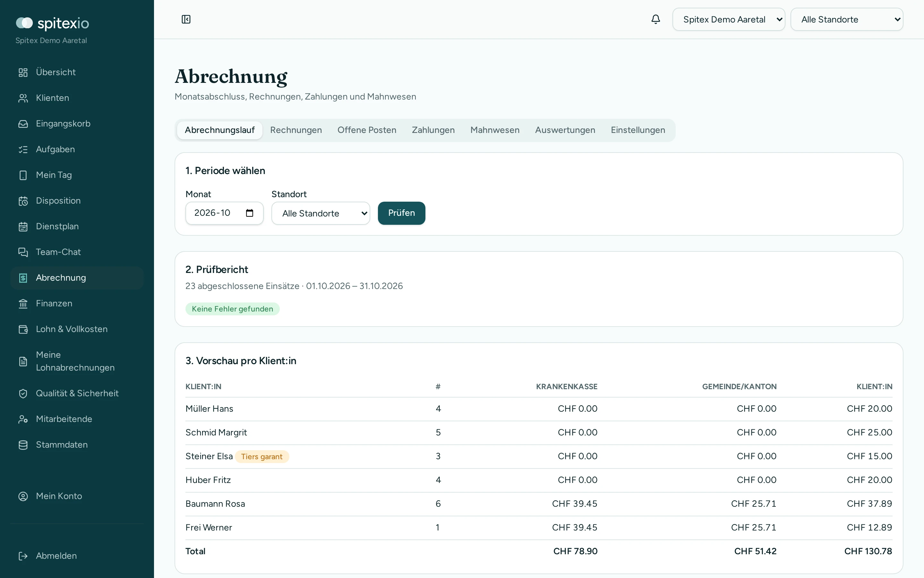The image size is (924, 578).
Task: Click the Abmelden logout icon
Action: click(23, 556)
